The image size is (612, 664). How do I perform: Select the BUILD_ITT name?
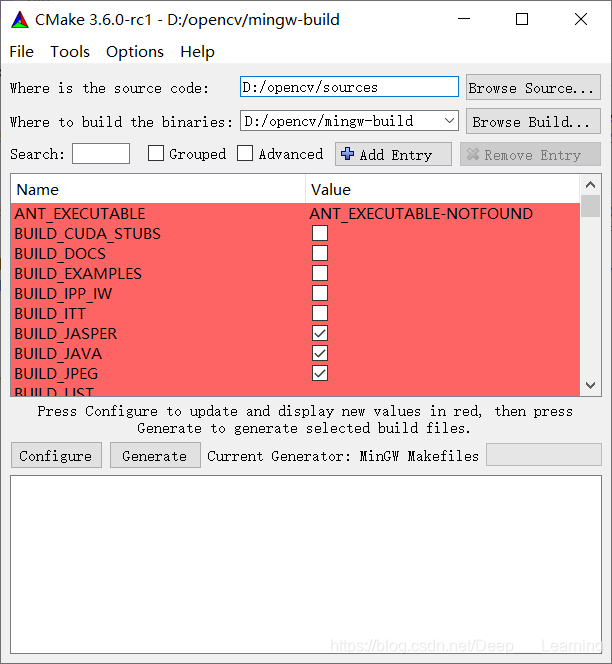(x=50, y=314)
